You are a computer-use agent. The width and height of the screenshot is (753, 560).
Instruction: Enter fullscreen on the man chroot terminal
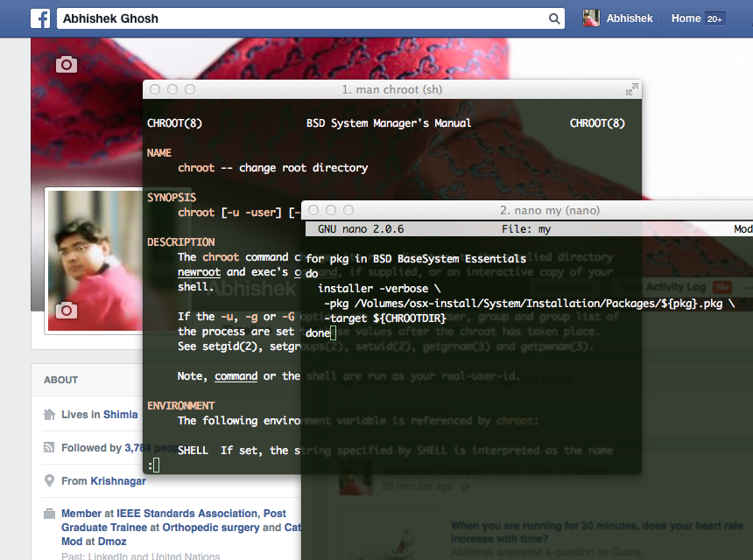point(631,89)
